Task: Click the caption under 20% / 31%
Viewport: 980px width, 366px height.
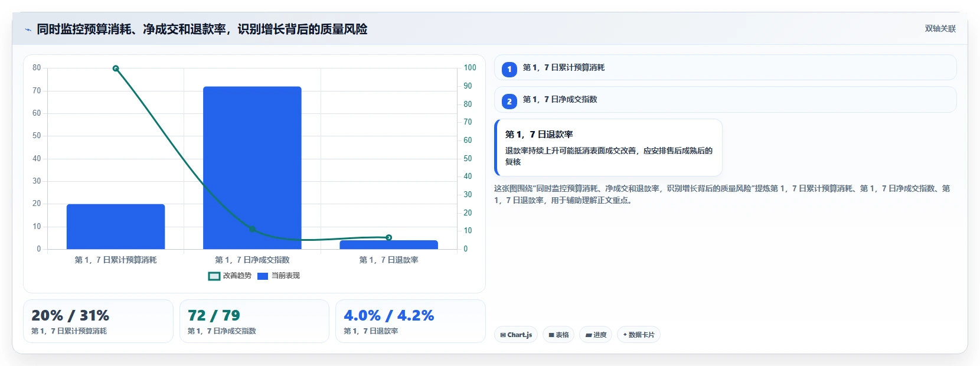Action: click(69, 331)
